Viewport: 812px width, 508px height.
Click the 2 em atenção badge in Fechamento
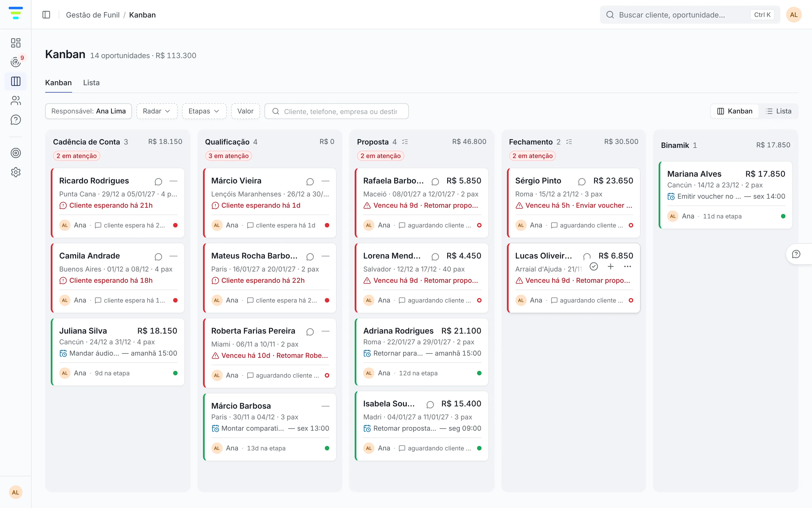point(533,156)
